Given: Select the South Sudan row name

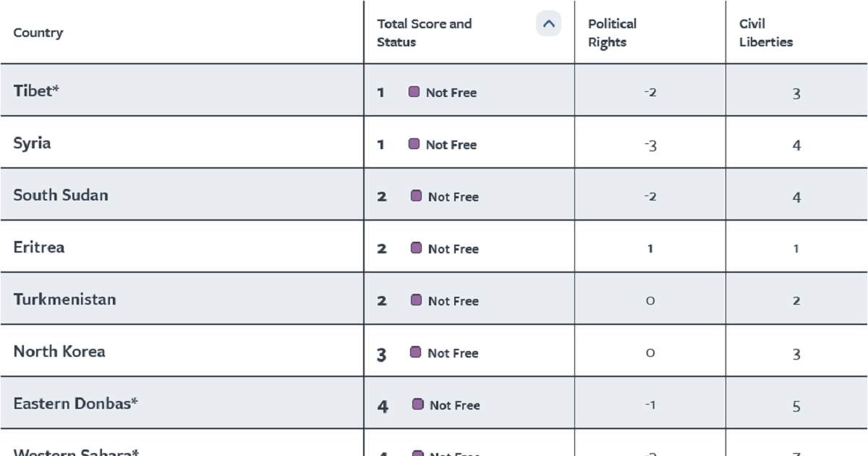Looking at the screenshot, I should coord(61,195).
